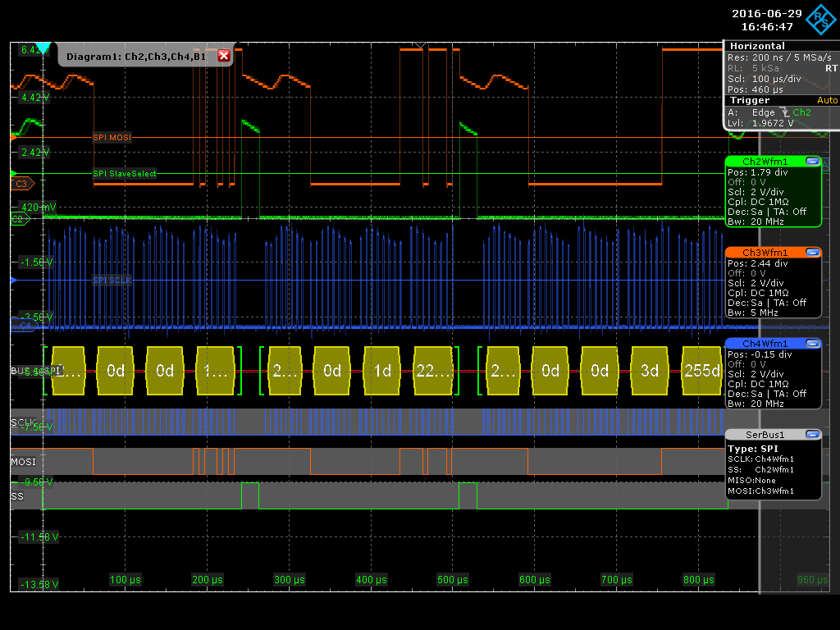Screen dimensions: 840x630
Task: Click MISO:None in SerBus1
Action: (x=751, y=481)
